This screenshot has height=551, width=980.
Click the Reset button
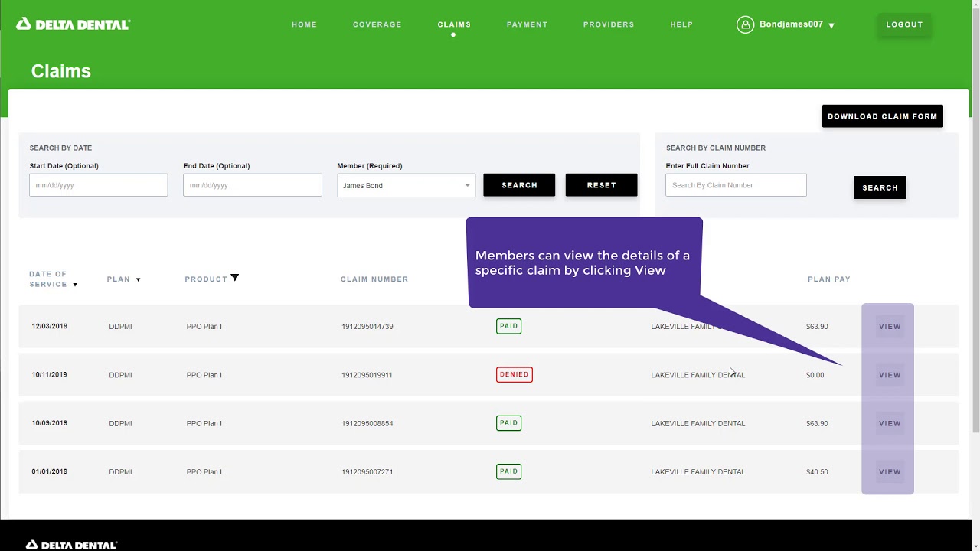pyautogui.click(x=601, y=185)
